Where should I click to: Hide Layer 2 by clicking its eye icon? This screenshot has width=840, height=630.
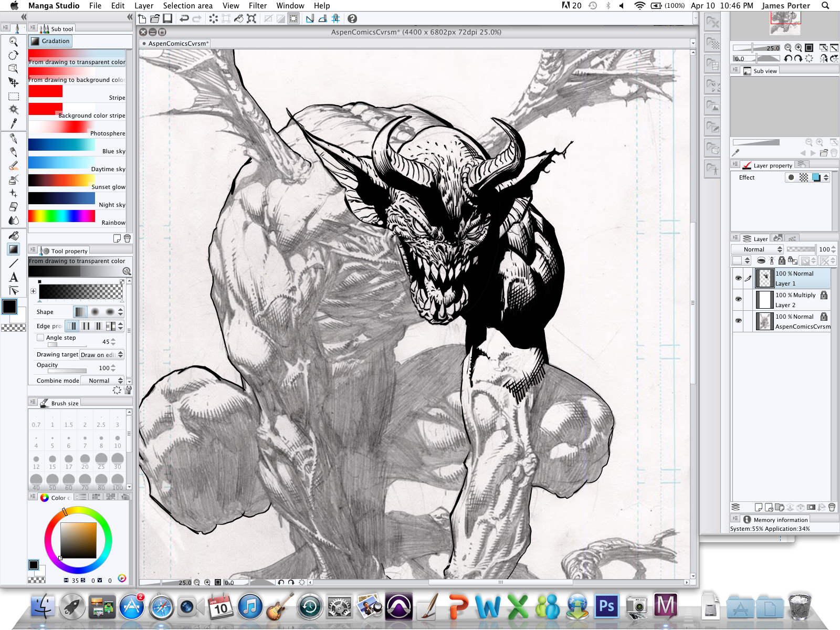(x=739, y=299)
